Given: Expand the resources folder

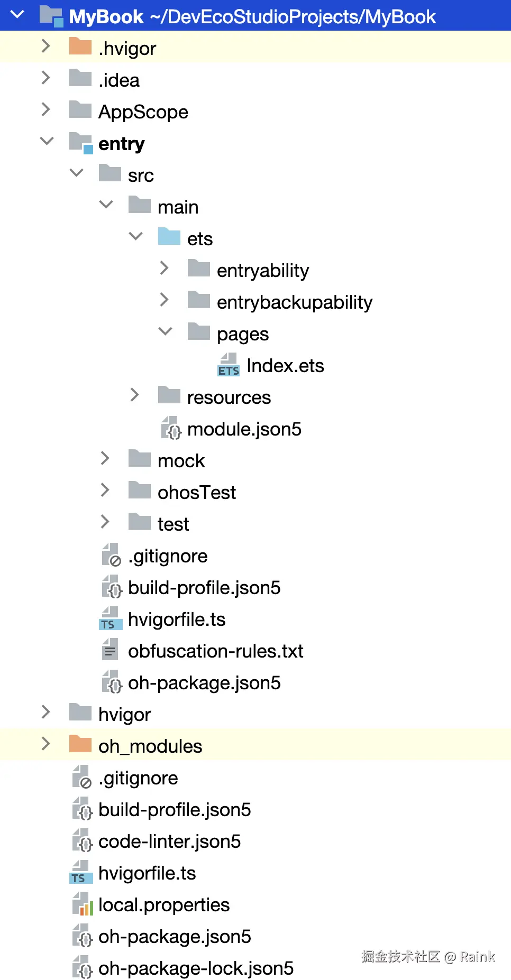Looking at the screenshot, I should coord(135,395).
